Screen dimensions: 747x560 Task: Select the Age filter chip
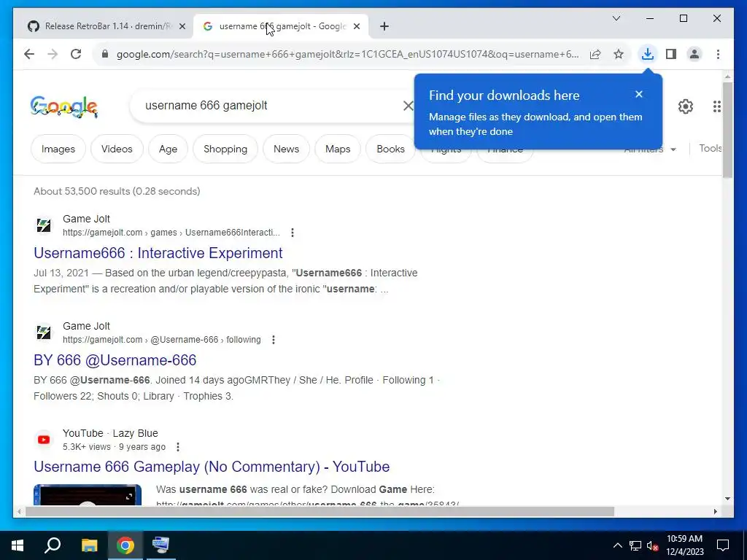point(169,149)
